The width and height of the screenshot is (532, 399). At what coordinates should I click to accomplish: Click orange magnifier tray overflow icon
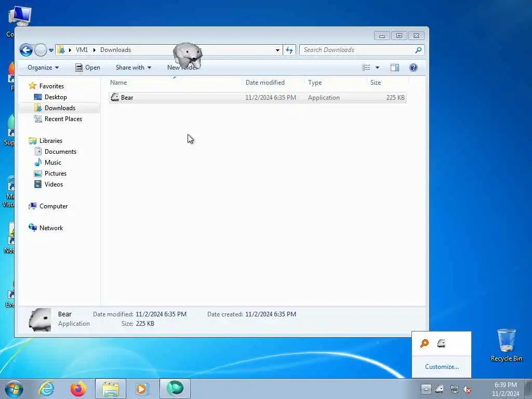coord(424,343)
